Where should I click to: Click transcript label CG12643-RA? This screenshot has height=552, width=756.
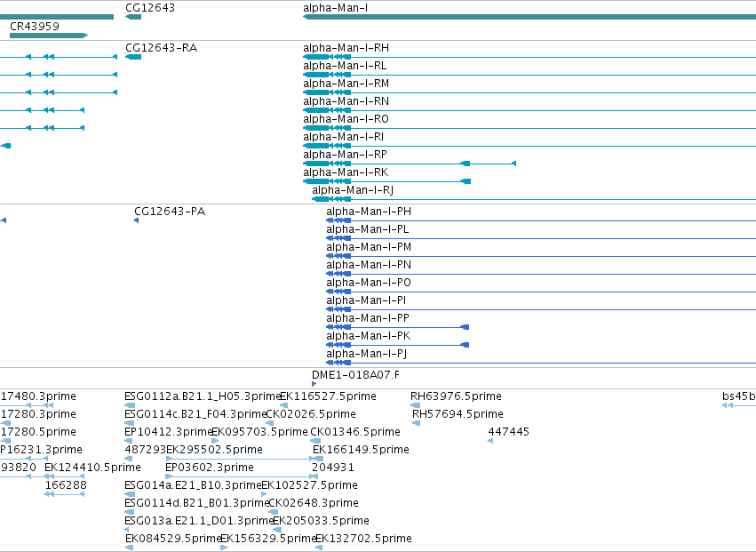pos(161,48)
